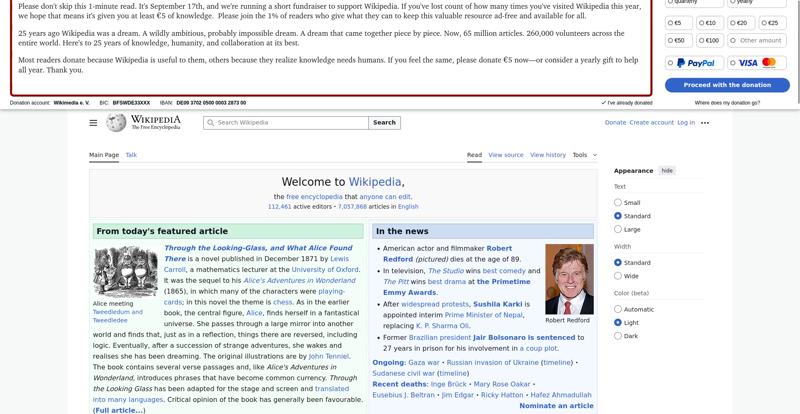Click the University of Oxford link
The height and width of the screenshot is (414, 800).
coord(325,270)
